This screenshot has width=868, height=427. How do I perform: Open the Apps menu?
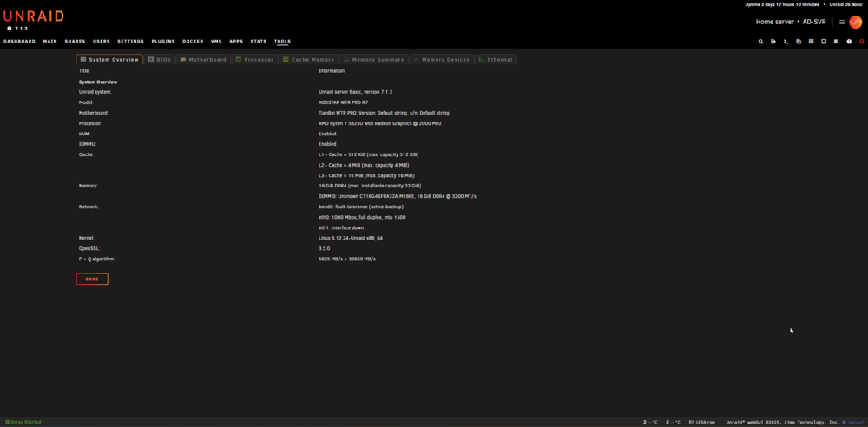pos(236,42)
